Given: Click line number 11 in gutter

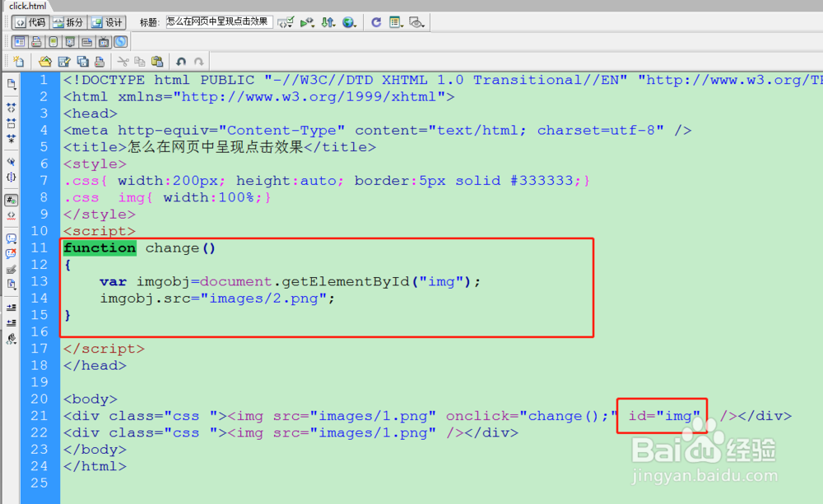Looking at the screenshot, I should coord(40,247).
